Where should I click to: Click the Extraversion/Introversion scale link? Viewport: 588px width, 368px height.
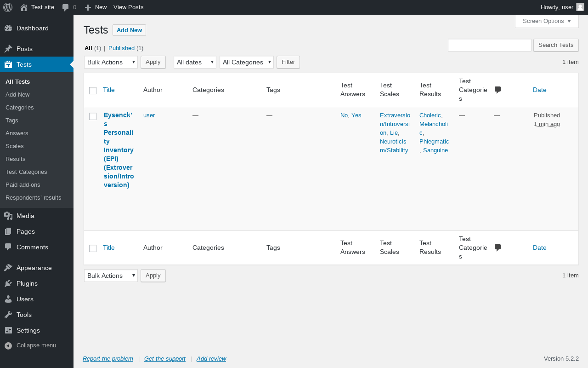click(394, 124)
